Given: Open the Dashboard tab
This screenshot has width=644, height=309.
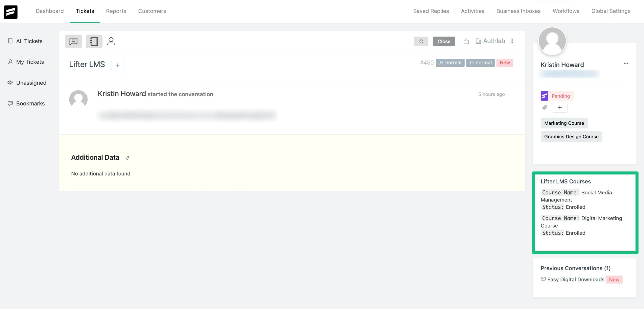Looking at the screenshot, I should 50,11.
